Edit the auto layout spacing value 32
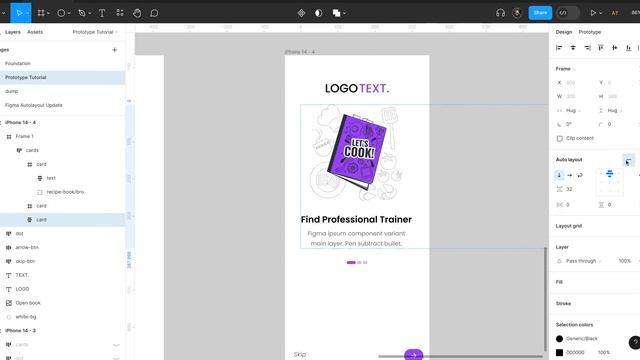640x360 pixels. (x=569, y=189)
